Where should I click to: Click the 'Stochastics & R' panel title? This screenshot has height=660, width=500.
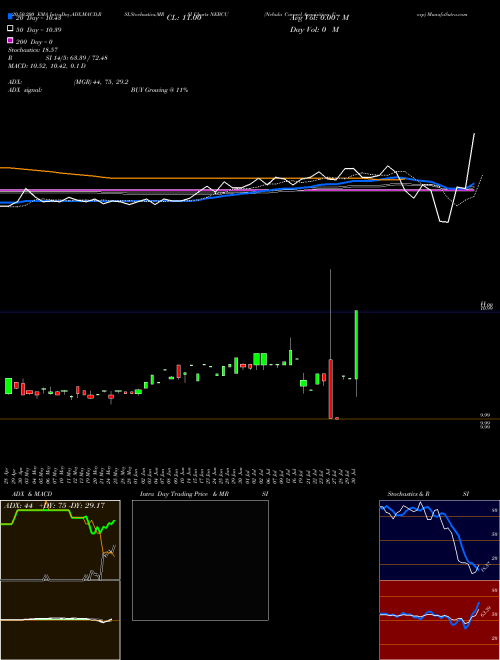click(408, 494)
